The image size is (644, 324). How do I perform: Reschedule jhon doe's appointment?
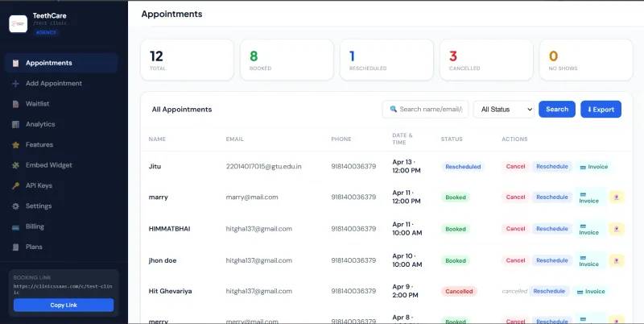[552, 260]
